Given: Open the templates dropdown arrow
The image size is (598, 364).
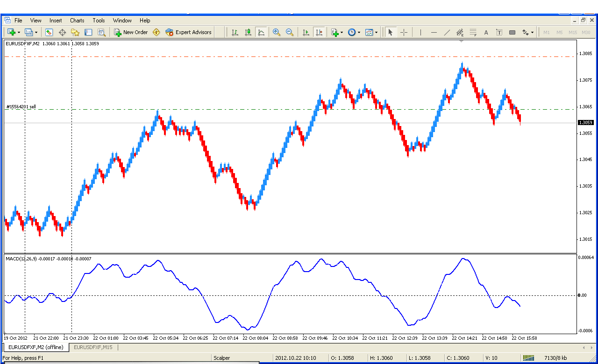Looking at the screenshot, I should (x=377, y=32).
